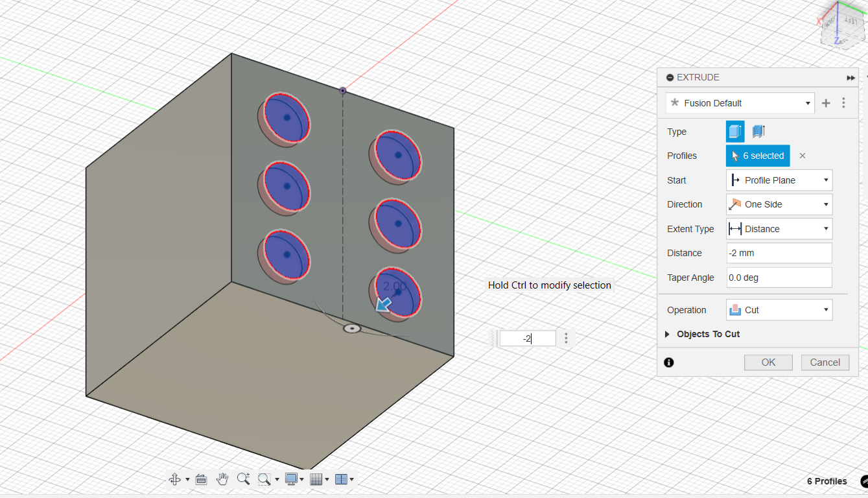This screenshot has width=868, height=498.
Task: Clear the Profiles selection with the X
Action: click(803, 156)
